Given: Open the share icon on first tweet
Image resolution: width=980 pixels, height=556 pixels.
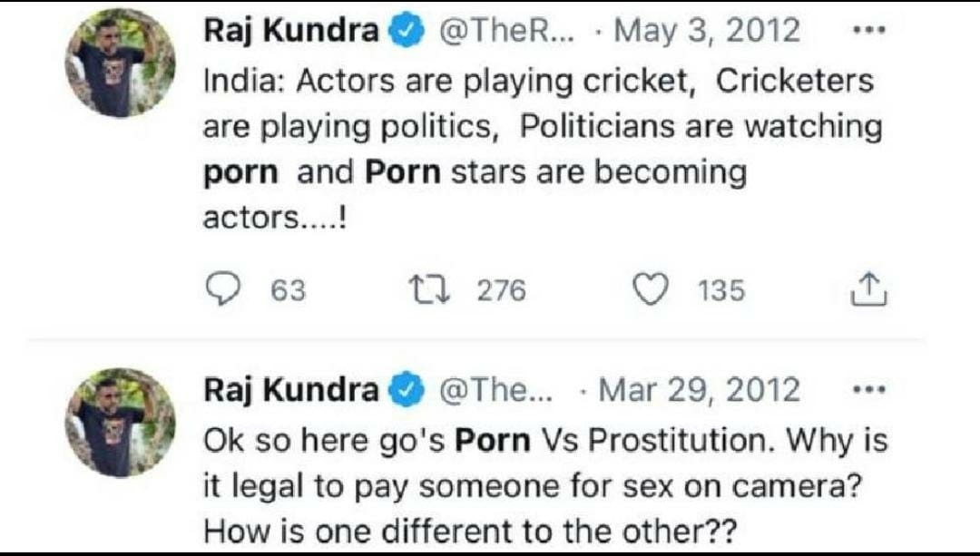Looking at the screenshot, I should 868,290.
